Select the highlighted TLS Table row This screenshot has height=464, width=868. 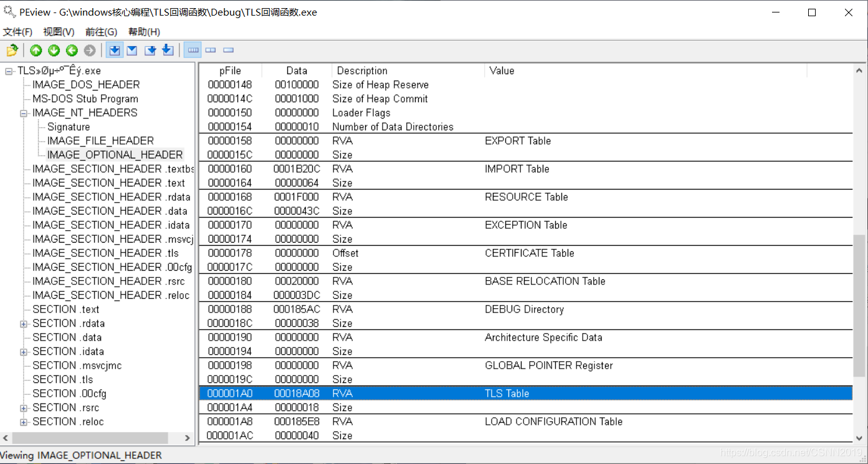pyautogui.click(x=525, y=394)
